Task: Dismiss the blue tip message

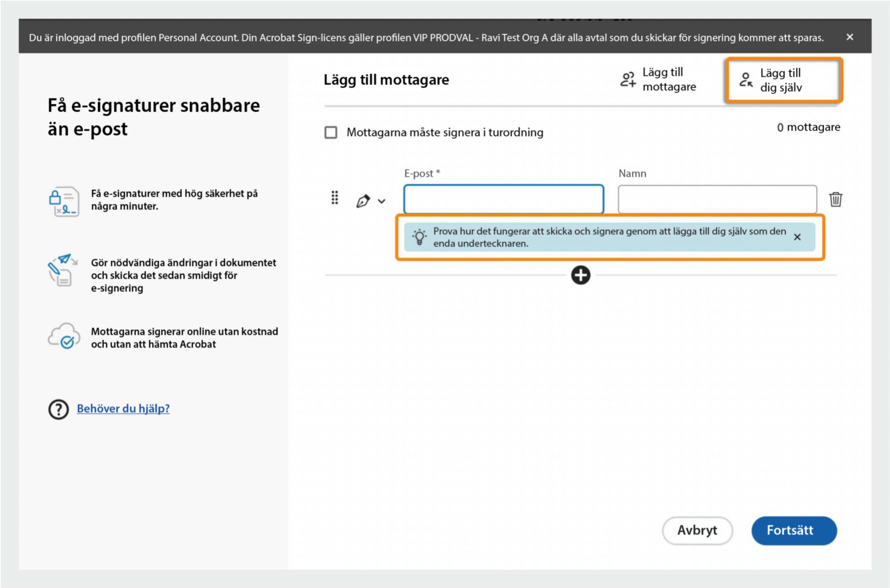Action: [797, 237]
